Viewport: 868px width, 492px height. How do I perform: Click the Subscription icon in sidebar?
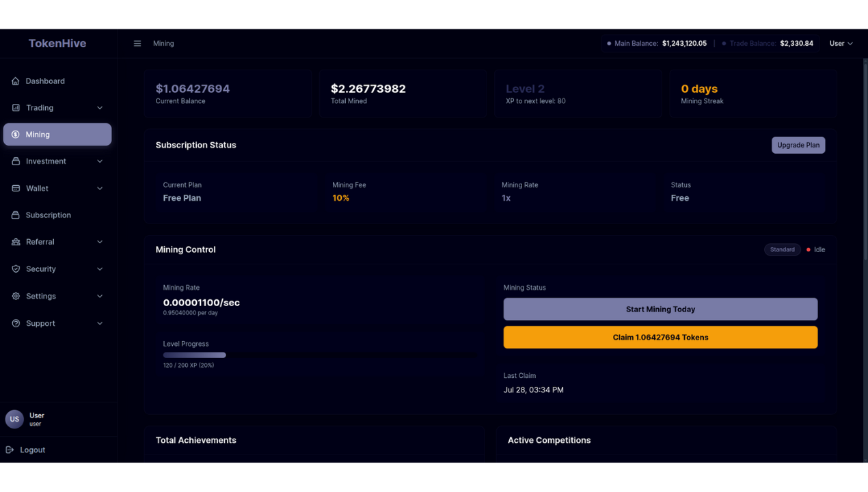16,215
